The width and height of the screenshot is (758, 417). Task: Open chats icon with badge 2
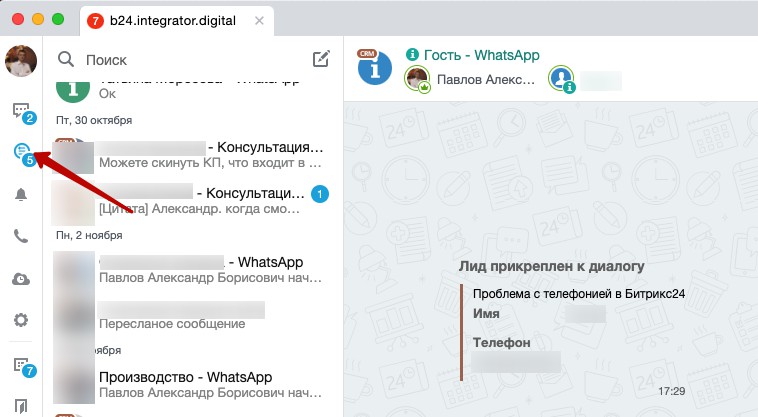[22, 112]
